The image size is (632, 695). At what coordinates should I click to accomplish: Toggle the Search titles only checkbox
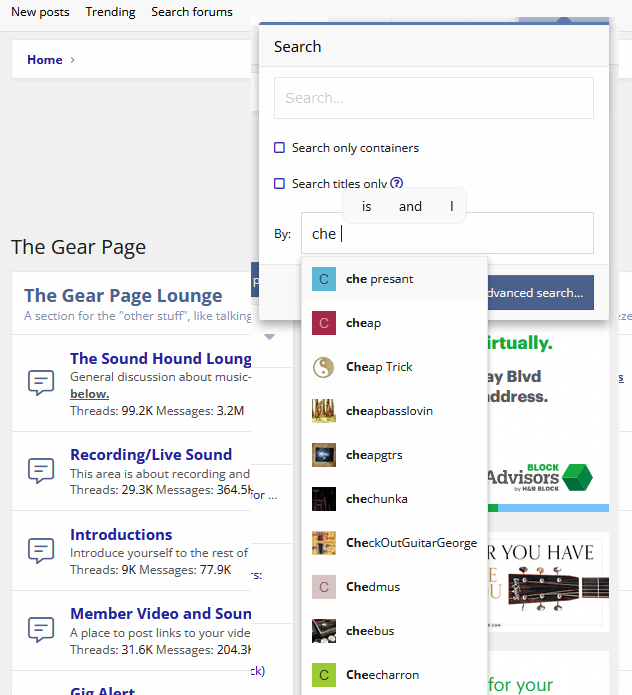280,184
